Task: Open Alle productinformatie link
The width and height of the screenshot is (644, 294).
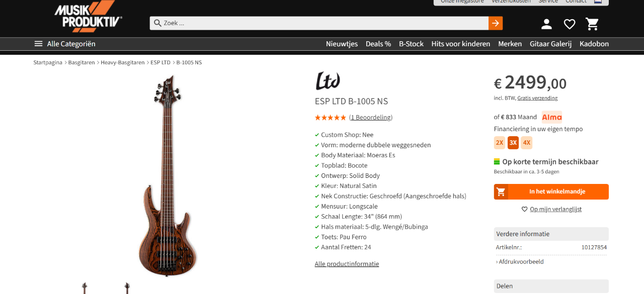Action: [x=347, y=264]
